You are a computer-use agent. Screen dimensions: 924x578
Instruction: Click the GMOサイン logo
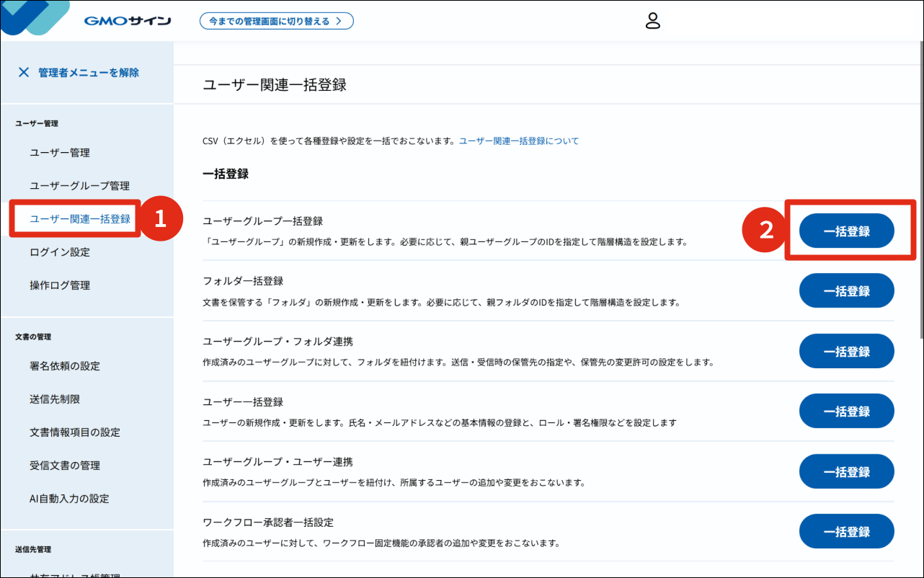126,20
